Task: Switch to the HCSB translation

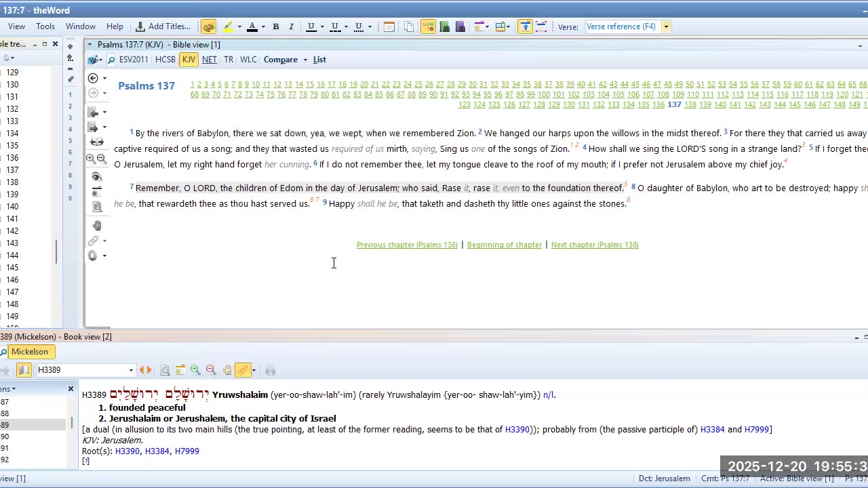Action: pyautogui.click(x=165, y=60)
